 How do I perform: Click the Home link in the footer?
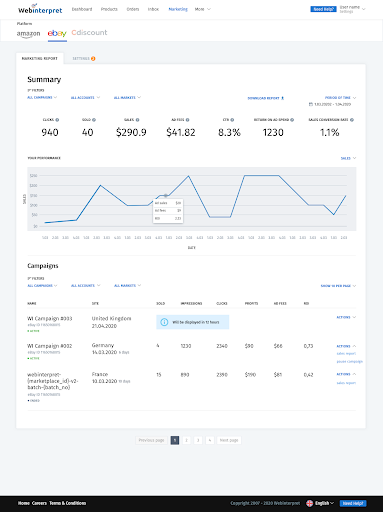coord(24,503)
